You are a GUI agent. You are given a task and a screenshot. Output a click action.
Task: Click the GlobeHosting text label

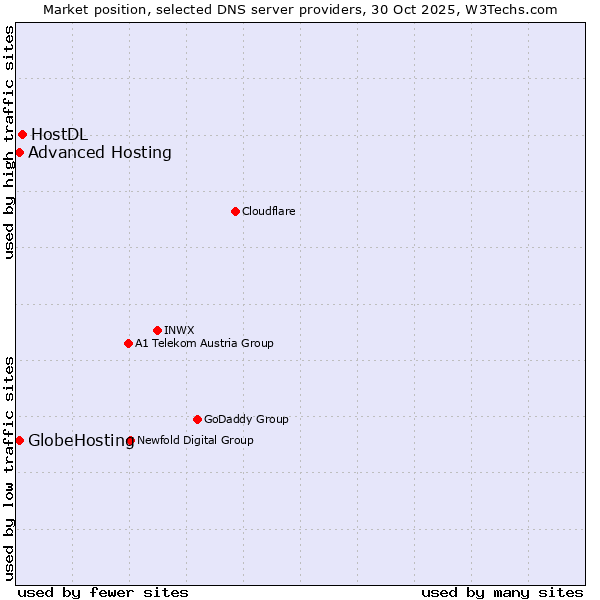coord(80,440)
